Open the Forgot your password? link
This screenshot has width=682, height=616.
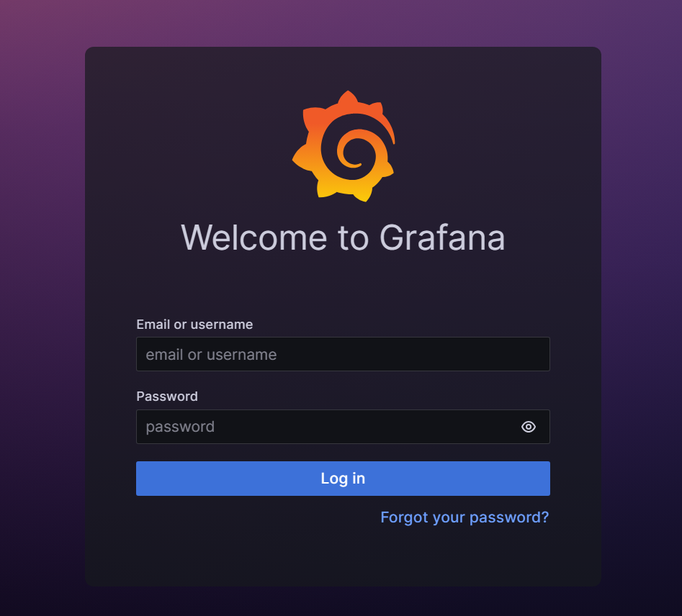click(x=465, y=517)
